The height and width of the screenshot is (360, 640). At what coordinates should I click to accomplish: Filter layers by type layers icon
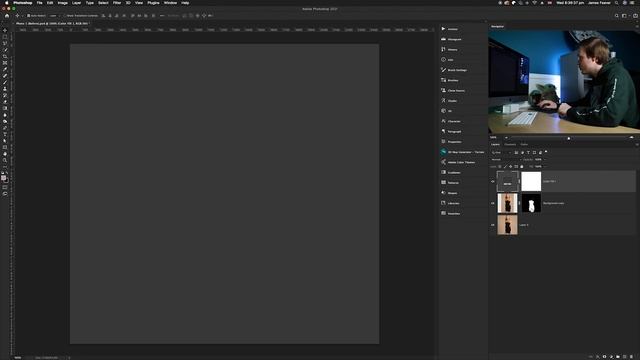[528, 153]
